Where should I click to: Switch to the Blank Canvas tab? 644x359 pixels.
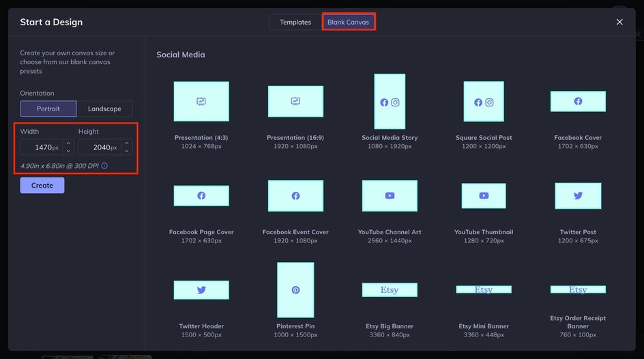tap(349, 22)
